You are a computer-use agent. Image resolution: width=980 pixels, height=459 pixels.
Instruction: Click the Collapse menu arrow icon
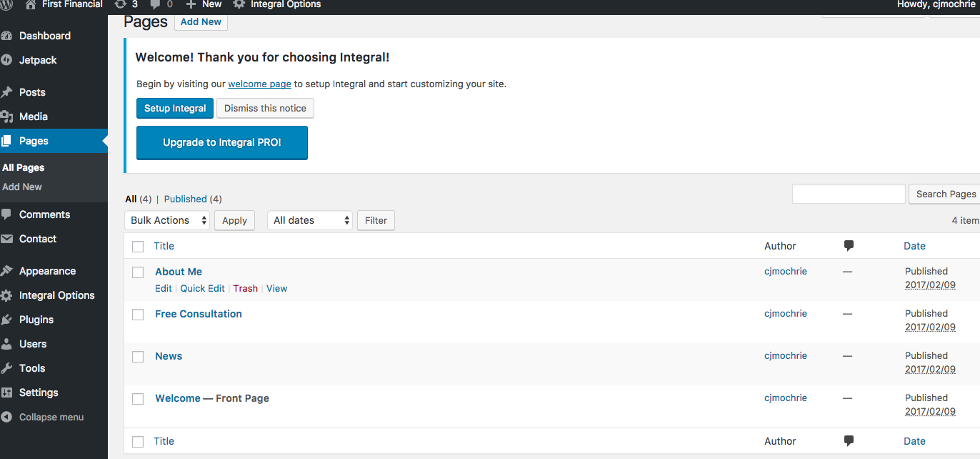click(6, 417)
